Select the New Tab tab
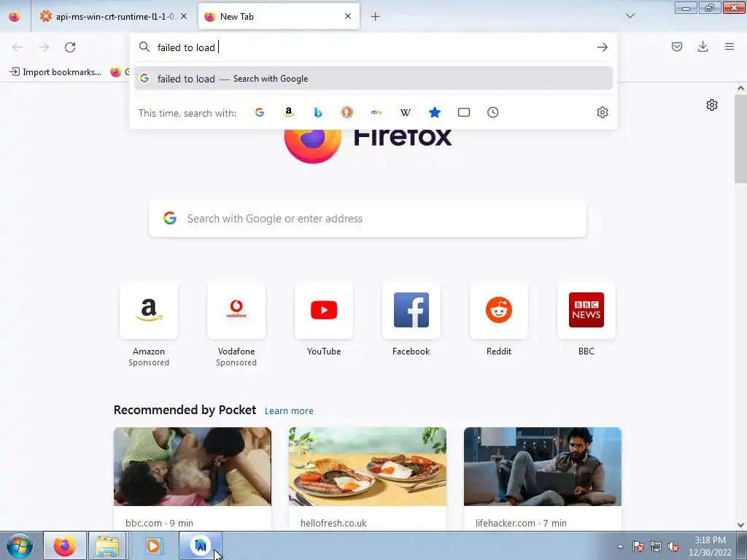This screenshot has width=747, height=560. [279, 16]
